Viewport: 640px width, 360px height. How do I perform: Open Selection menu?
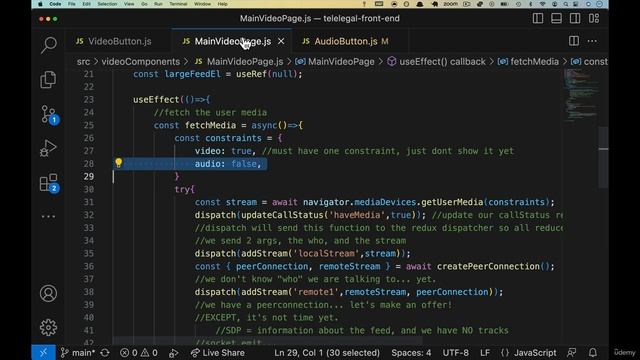pos(107,4)
